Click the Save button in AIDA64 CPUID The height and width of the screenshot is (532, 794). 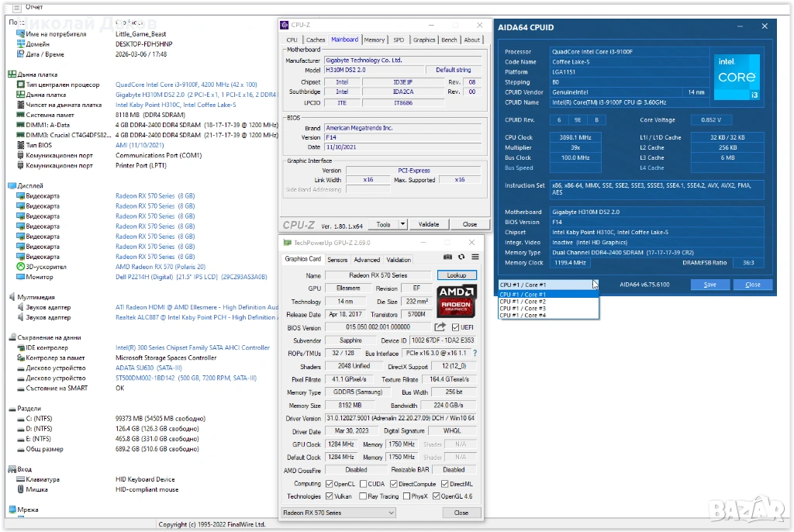pos(709,285)
